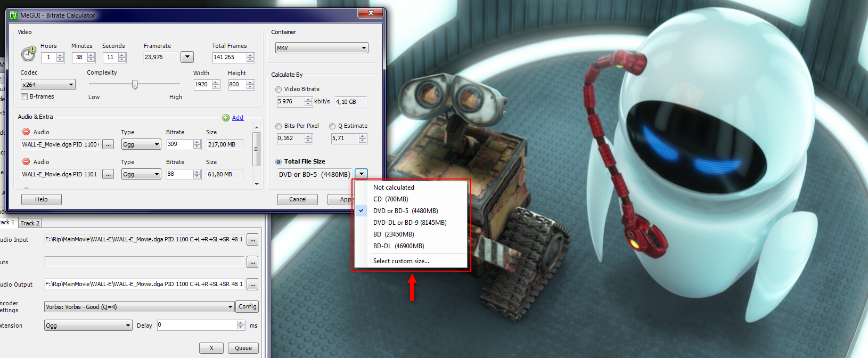Click the Bits Per Pixel field 0,162
The image size is (868, 358).
(291, 138)
